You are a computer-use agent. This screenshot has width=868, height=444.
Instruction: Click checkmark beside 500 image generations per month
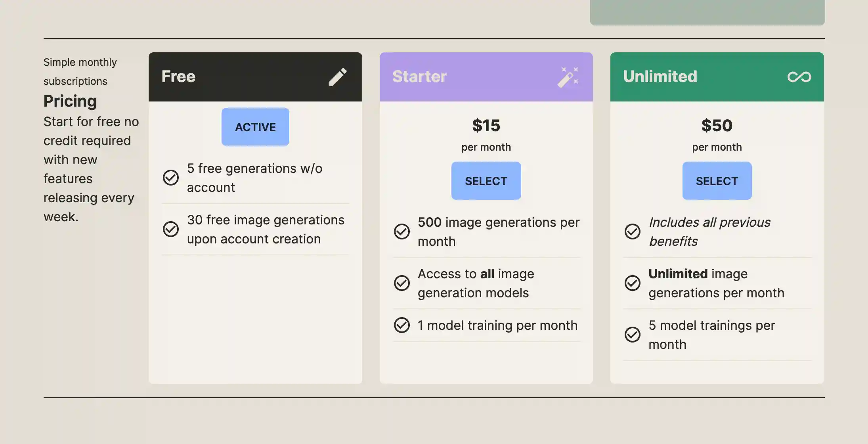[x=401, y=232]
